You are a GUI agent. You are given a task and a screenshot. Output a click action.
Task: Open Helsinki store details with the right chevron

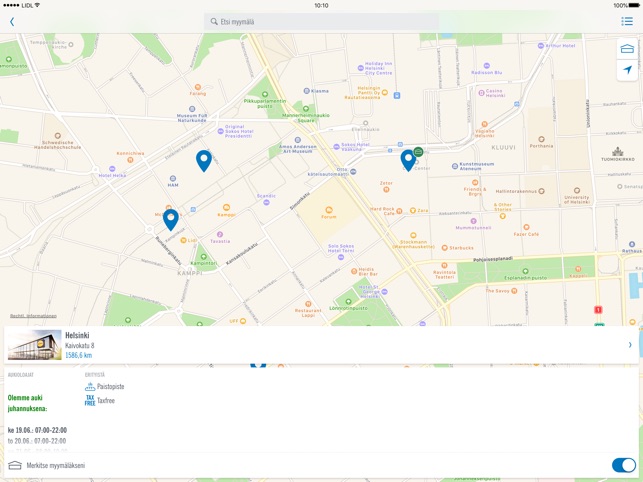[630, 345]
